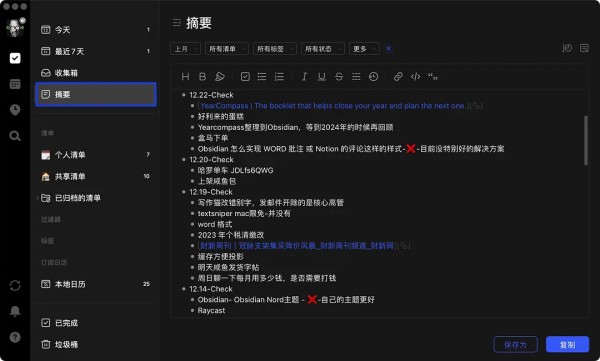Click the history icon at top right
600x361 pixels.
pos(567,48)
